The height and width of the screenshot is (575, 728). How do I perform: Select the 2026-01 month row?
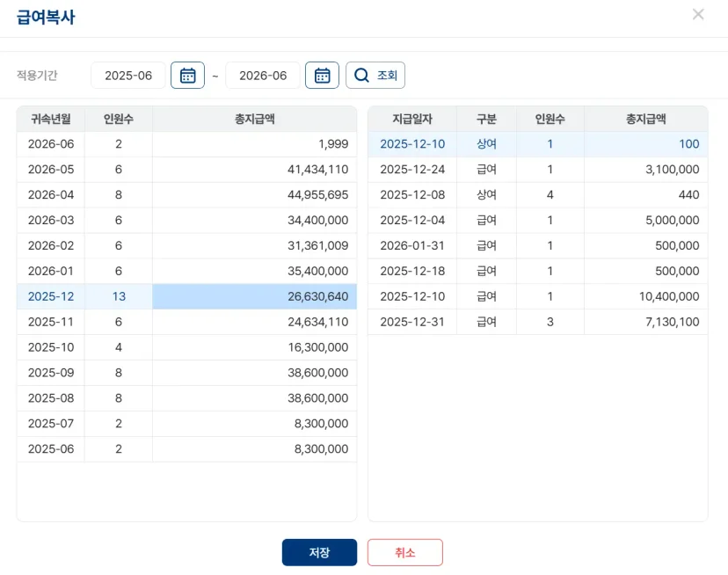point(186,271)
